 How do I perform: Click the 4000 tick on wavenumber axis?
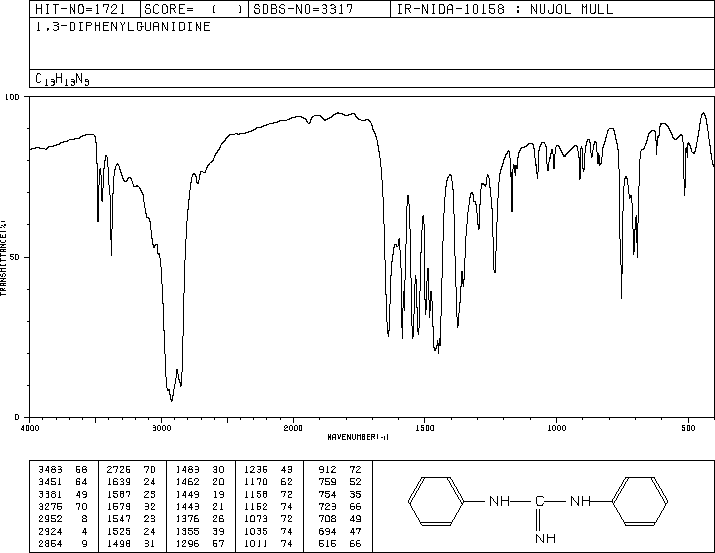(30, 428)
